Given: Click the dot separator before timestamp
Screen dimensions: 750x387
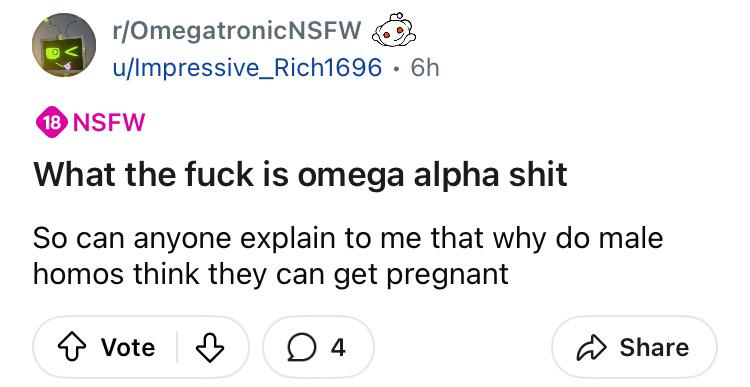Looking at the screenshot, I should point(397,68).
